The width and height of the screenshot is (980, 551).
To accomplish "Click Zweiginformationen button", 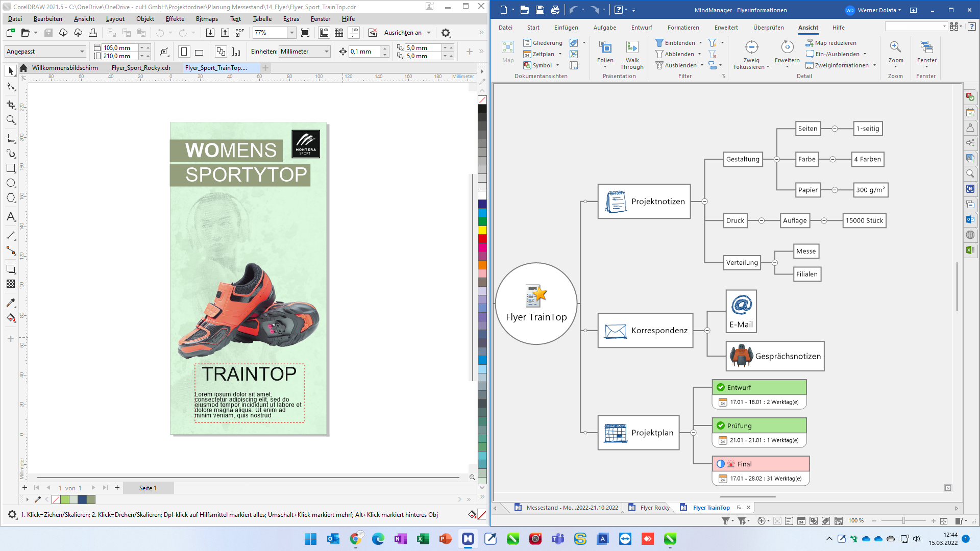I will click(841, 65).
